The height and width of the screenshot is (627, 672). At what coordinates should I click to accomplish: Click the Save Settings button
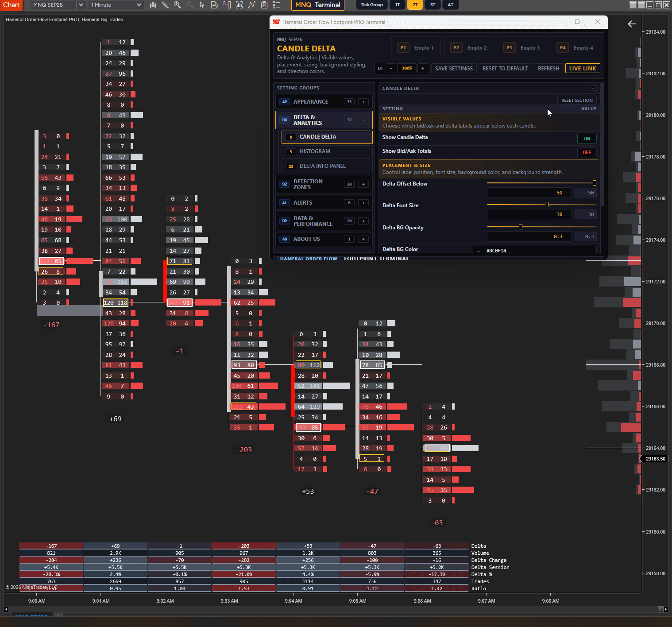454,69
